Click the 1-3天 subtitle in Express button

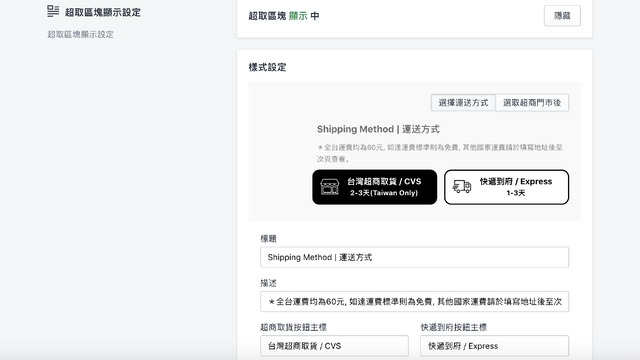[516, 193]
